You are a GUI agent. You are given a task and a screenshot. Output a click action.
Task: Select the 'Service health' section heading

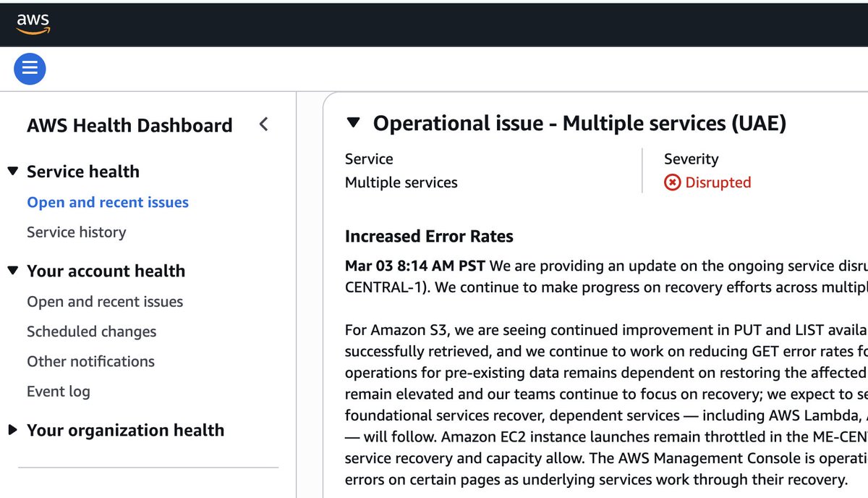pos(83,172)
